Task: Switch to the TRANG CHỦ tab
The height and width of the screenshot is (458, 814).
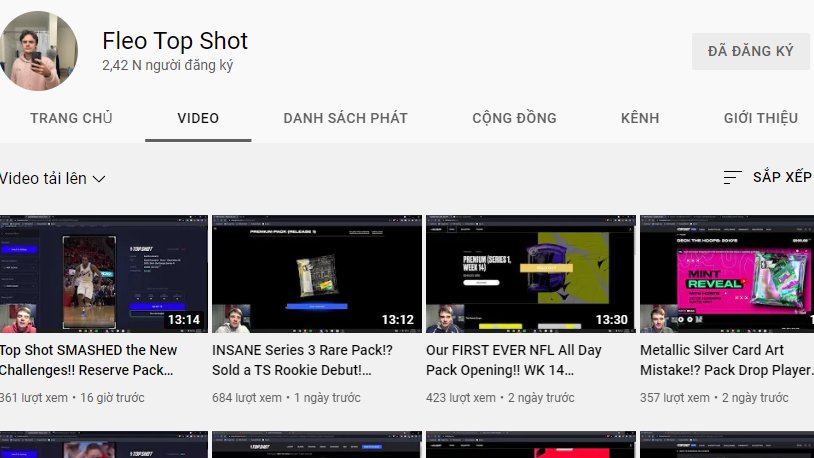Action: [x=71, y=118]
